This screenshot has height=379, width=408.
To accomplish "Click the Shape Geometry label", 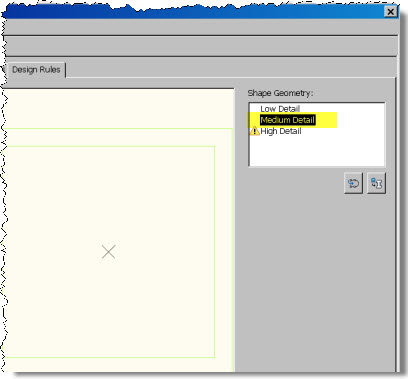I will click(280, 93).
